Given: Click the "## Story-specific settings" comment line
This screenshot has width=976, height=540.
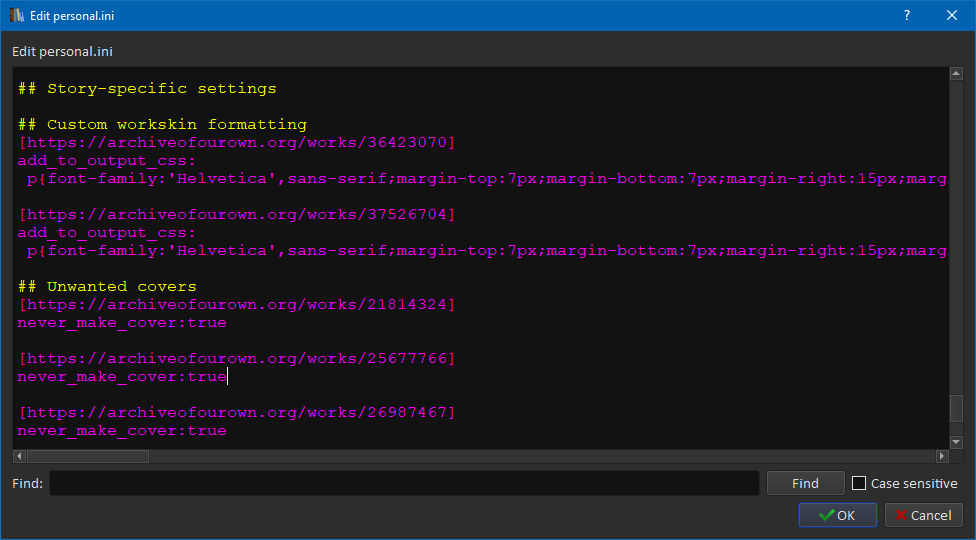Looking at the screenshot, I should 147,89.
